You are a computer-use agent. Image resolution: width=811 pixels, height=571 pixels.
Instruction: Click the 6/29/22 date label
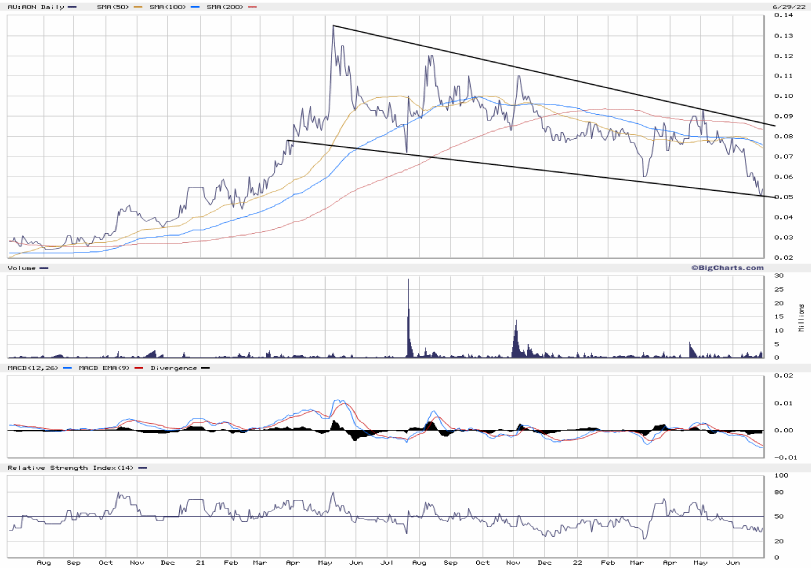788,7
